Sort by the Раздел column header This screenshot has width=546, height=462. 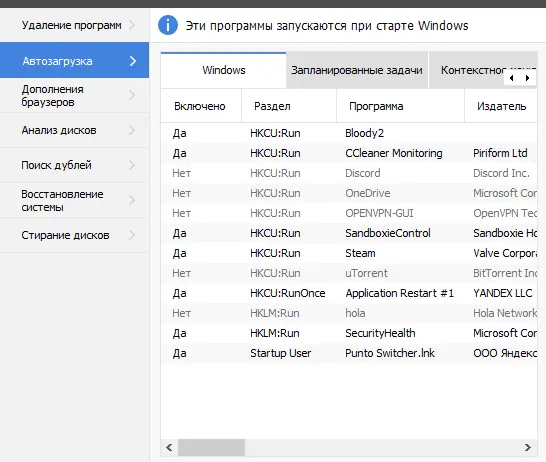click(289, 106)
